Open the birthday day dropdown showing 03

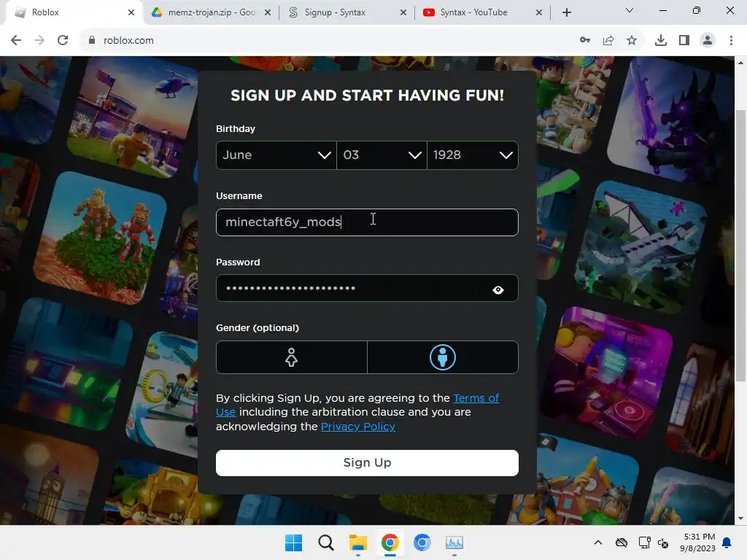tap(382, 155)
